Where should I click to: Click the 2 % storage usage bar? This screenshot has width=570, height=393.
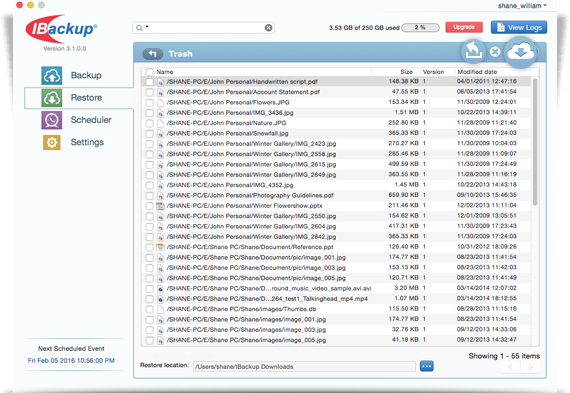(x=420, y=28)
